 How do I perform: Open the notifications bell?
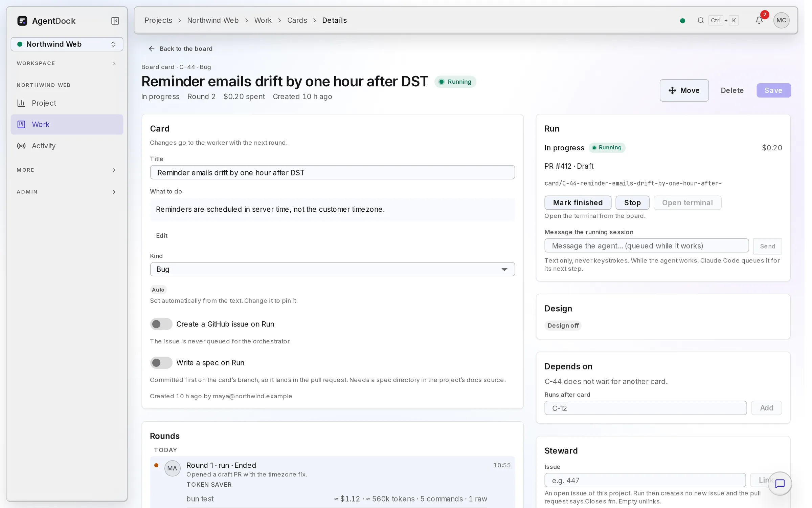point(759,20)
